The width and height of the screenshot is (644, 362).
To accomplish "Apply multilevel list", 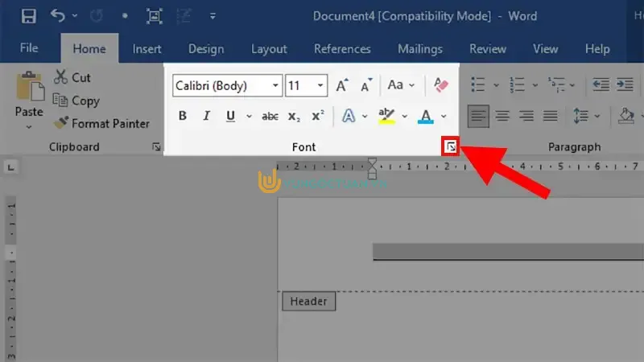I will (556, 84).
